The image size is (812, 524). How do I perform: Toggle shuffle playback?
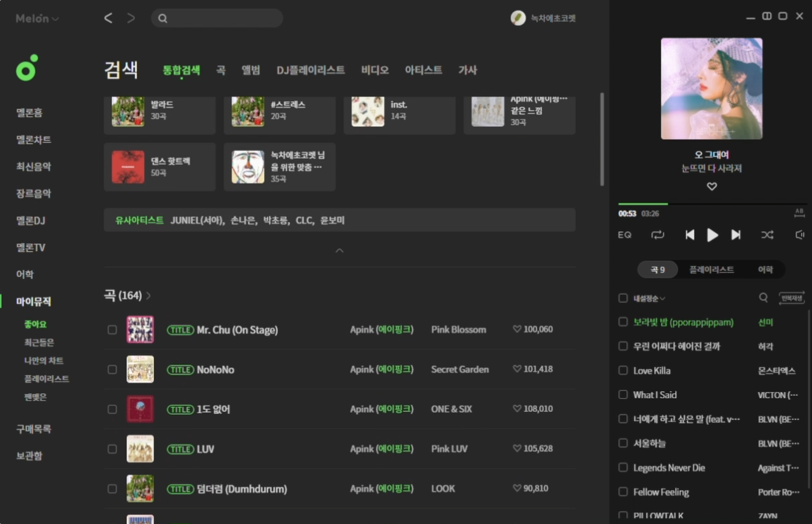click(x=767, y=235)
